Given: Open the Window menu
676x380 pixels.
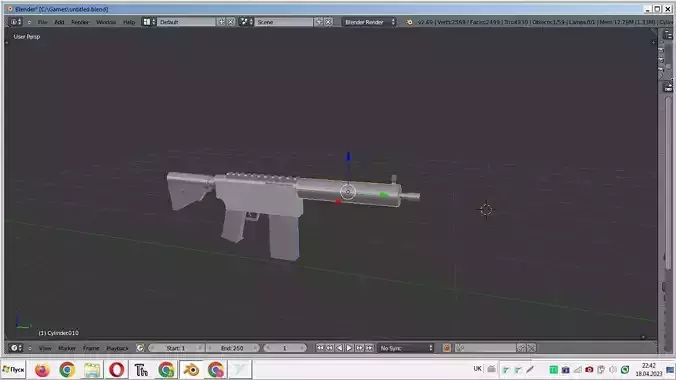Looking at the screenshot, I should coord(106,22).
